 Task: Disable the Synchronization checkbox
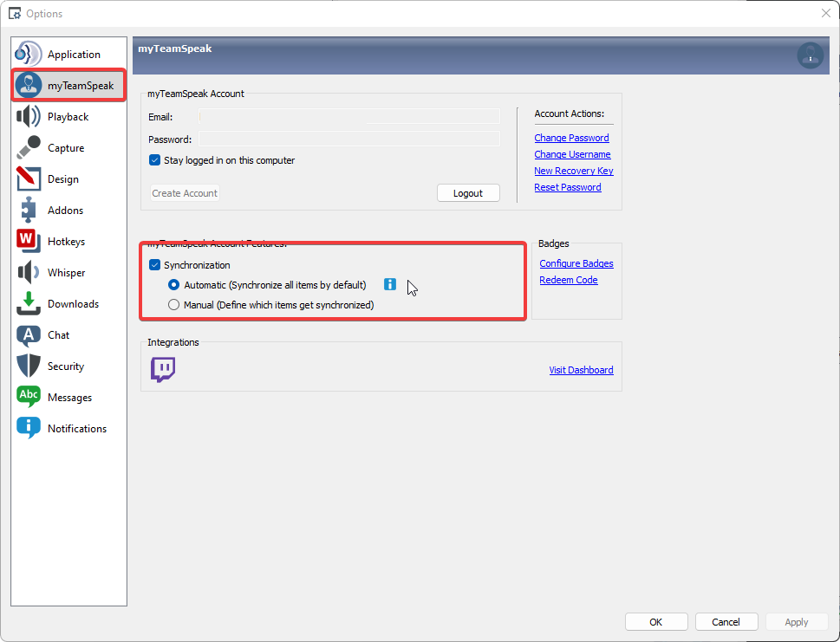(x=155, y=265)
